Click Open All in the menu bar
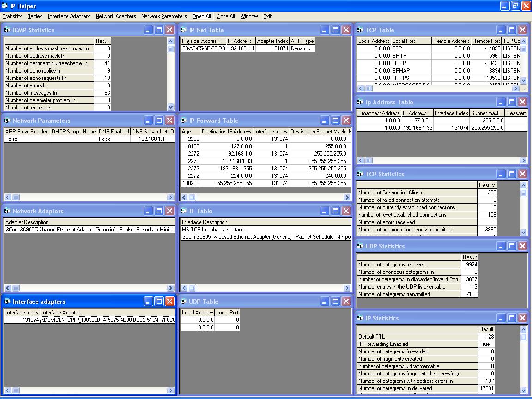This screenshot has width=532, height=399. [201, 16]
